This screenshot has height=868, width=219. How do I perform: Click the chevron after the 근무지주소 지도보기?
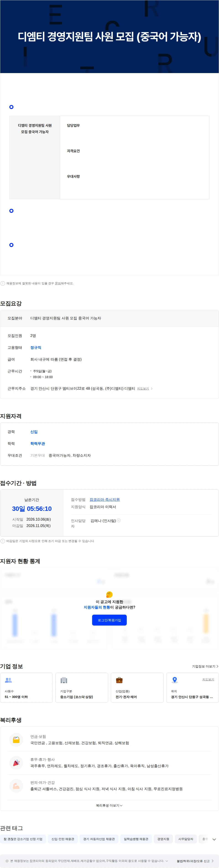point(152,389)
